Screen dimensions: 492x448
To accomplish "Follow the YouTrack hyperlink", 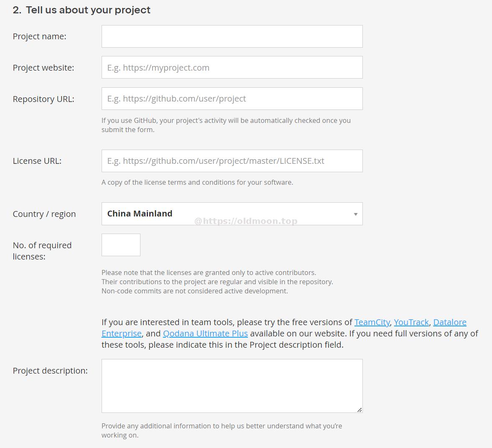I will 411,322.
